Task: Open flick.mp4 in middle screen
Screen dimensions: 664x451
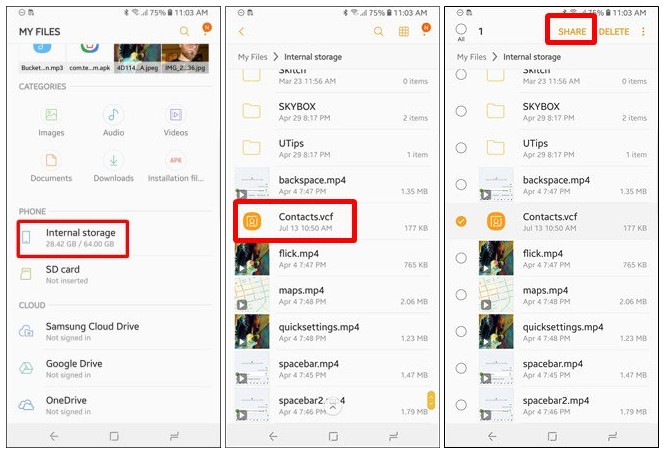Action: (333, 258)
